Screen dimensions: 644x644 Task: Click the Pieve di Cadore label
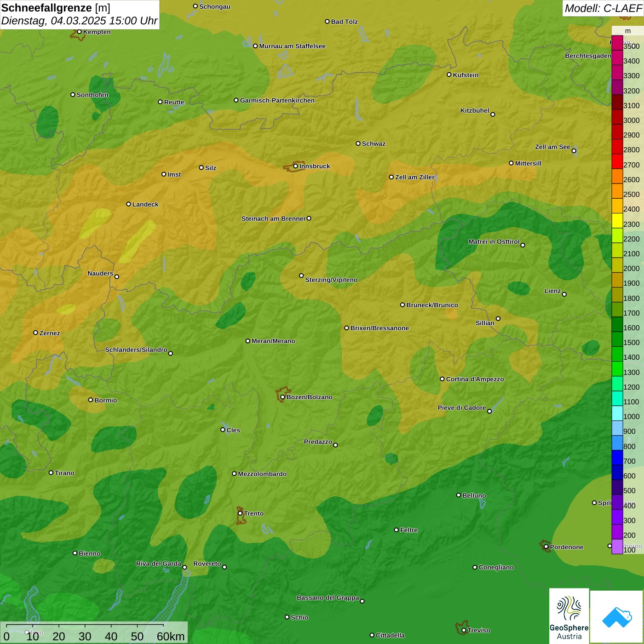tap(462, 408)
